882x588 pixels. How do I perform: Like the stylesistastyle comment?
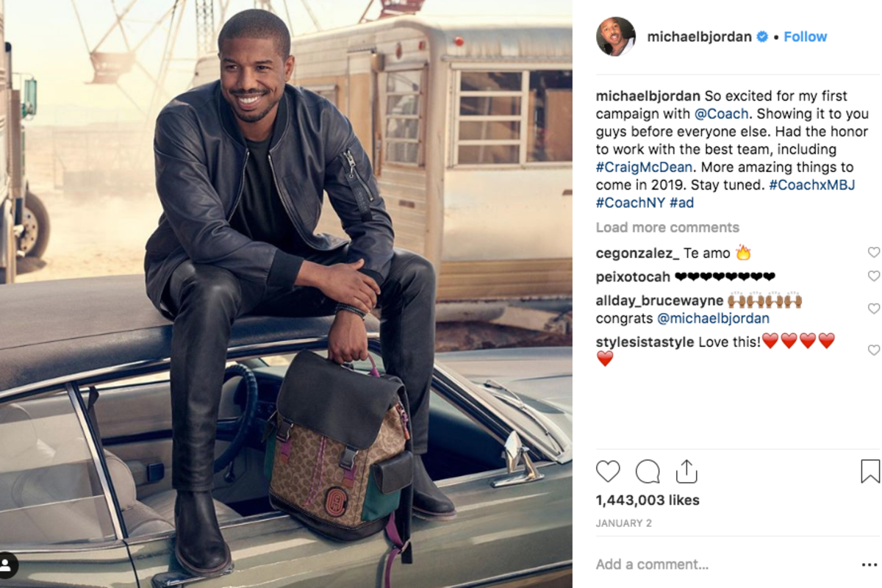874,350
